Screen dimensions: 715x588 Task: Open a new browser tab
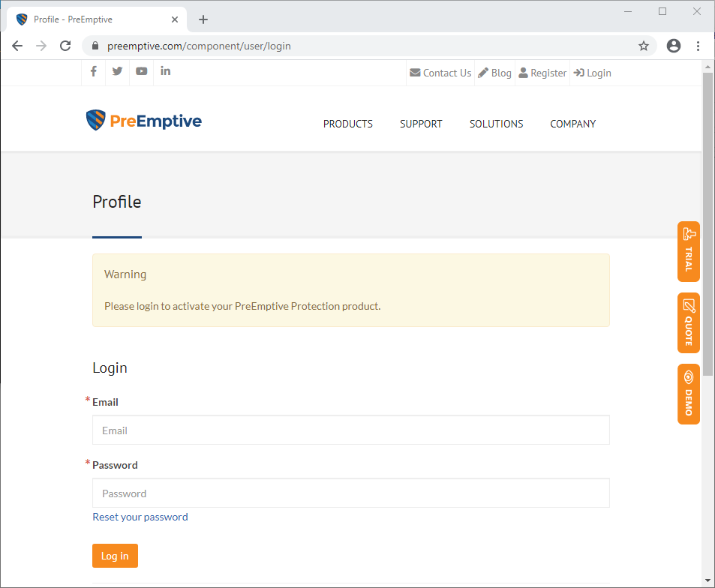(203, 19)
